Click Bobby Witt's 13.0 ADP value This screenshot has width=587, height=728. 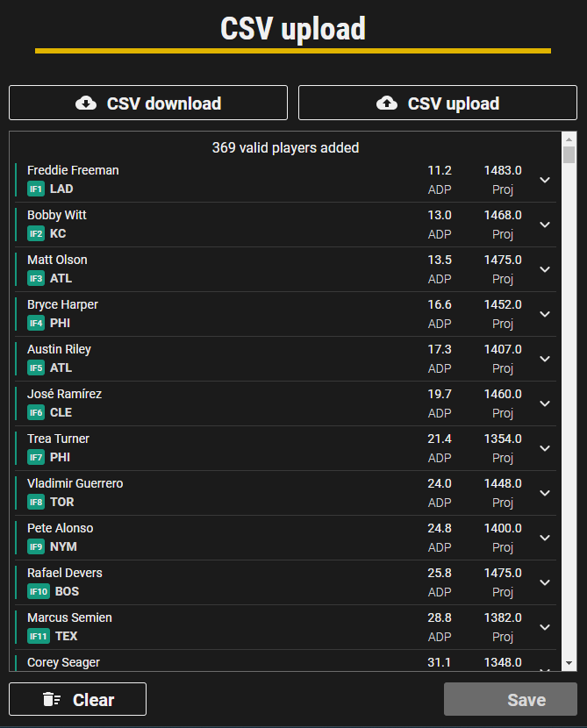[x=440, y=215]
